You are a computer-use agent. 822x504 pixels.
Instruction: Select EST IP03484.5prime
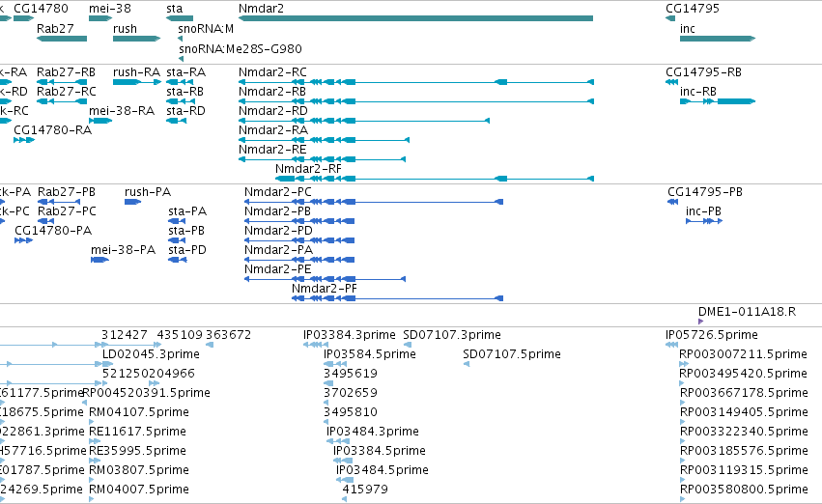point(345,481)
